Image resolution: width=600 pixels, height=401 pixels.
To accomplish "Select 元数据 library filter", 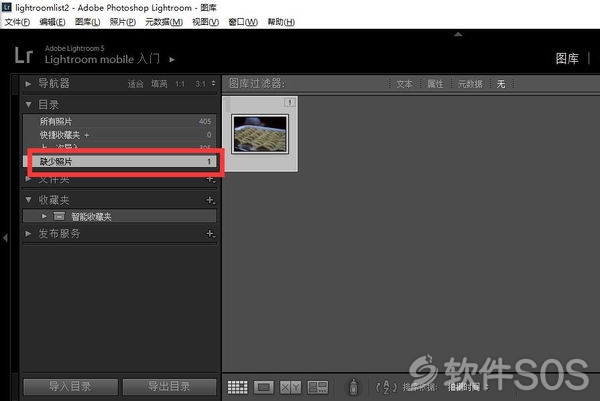I will [470, 84].
